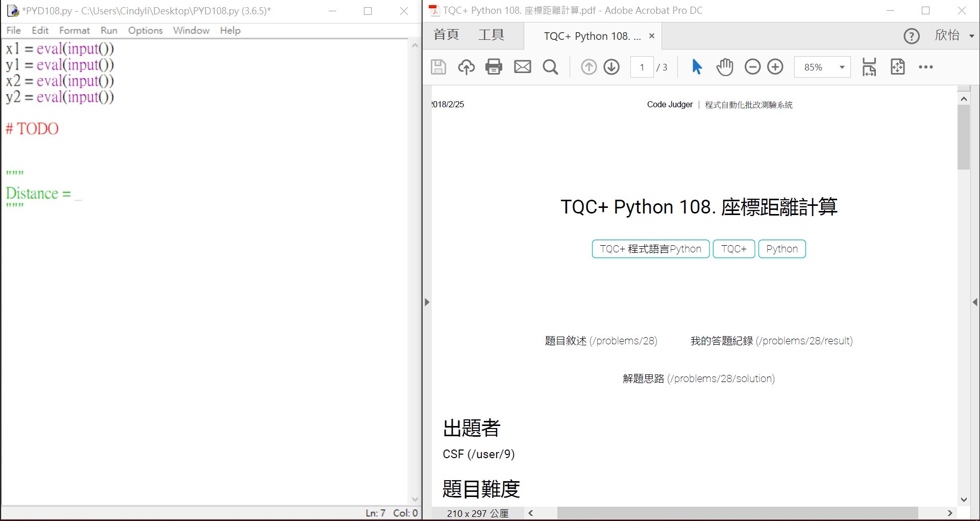Expand the left navigation pane arrow in Acrobat
This screenshot has width=980, height=521.
click(x=427, y=302)
